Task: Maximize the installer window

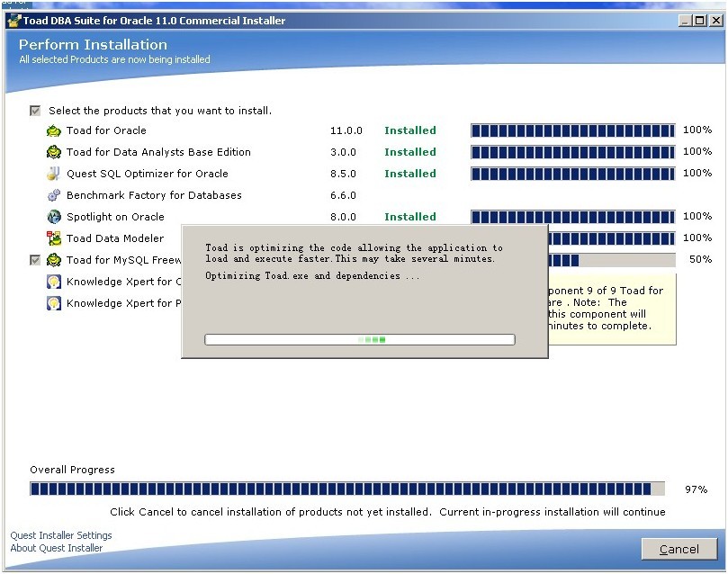Action: 700,21
